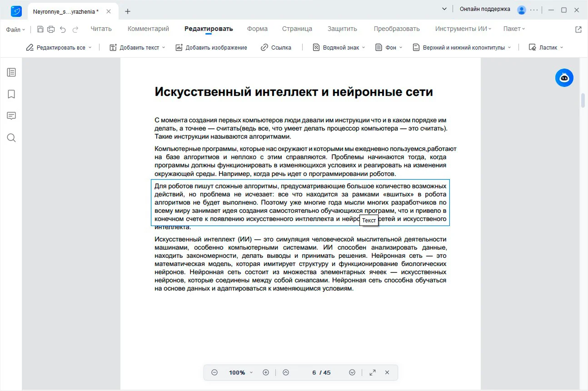Image resolution: width=588 pixels, height=391 pixels.
Task: Switch to the Преобразовать tab
Action: (397, 29)
